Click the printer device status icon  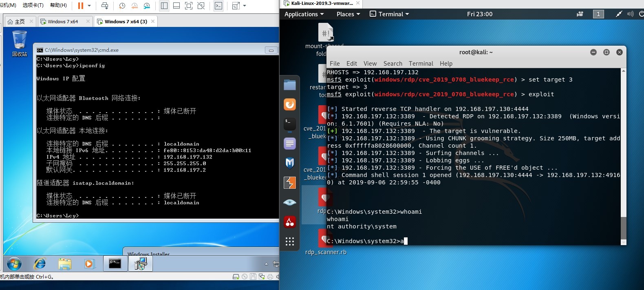click(x=270, y=277)
